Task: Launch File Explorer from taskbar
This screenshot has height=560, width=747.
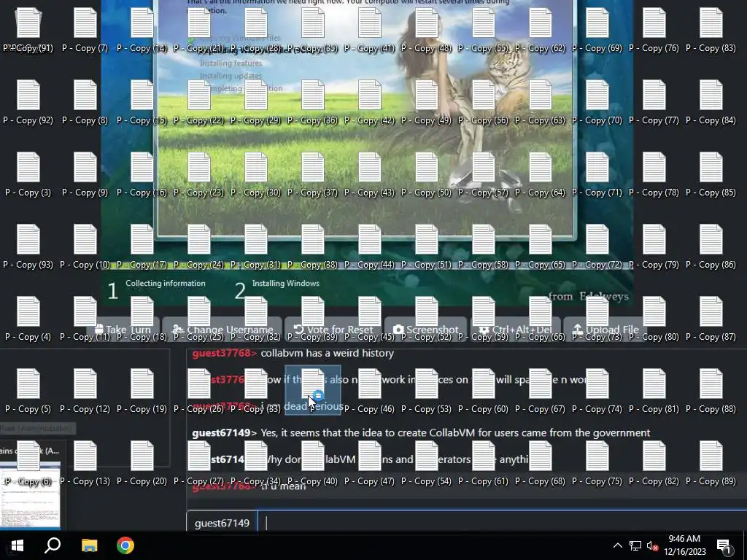Action: (x=89, y=545)
